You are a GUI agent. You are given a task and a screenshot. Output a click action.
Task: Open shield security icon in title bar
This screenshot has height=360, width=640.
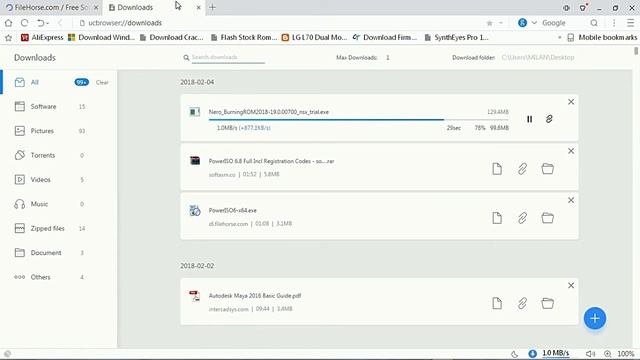point(583,7)
